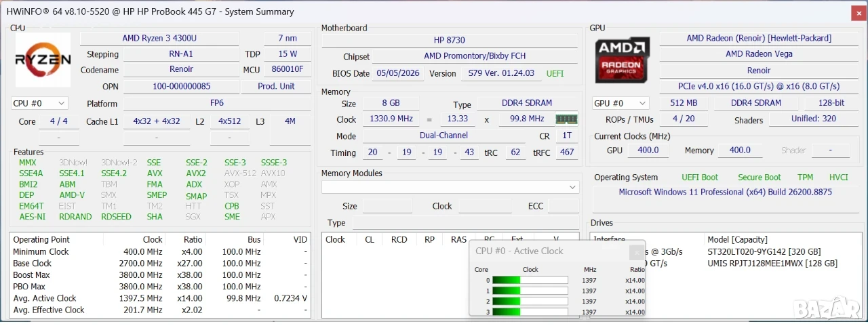
Task: Click the 4x32 + 4x32 L1 cache value
Action: click(x=157, y=121)
